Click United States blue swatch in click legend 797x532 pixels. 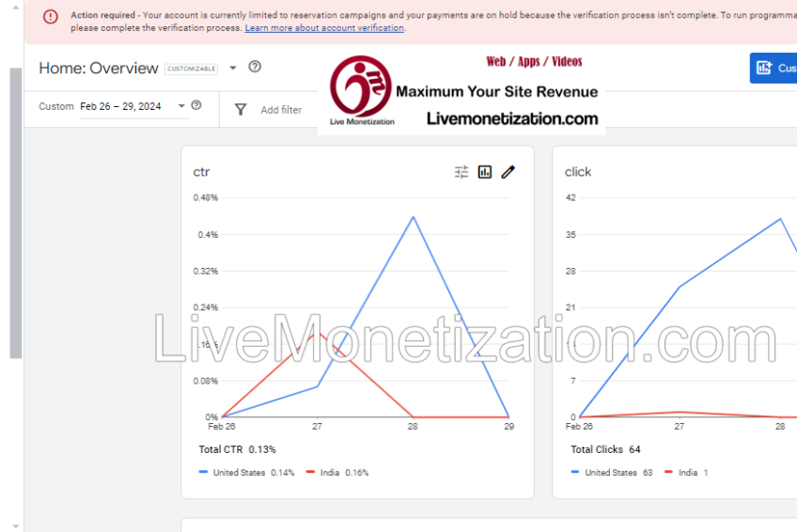pos(575,473)
